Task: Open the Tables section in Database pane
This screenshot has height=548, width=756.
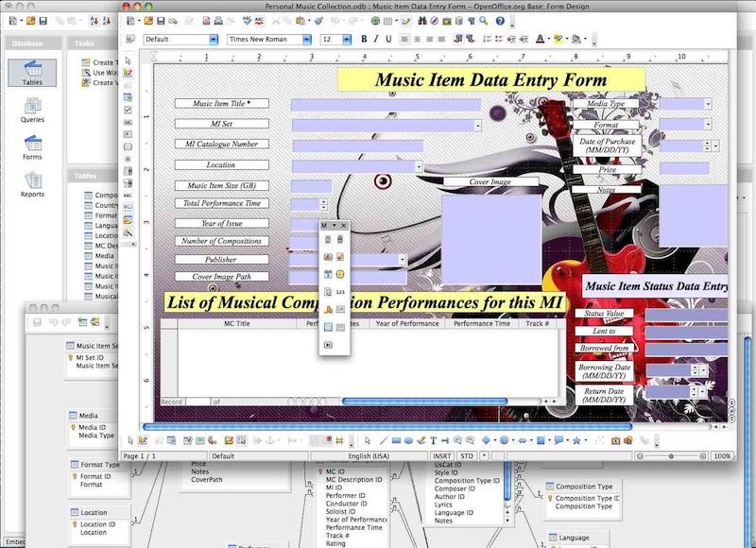Action: pyautogui.click(x=32, y=74)
